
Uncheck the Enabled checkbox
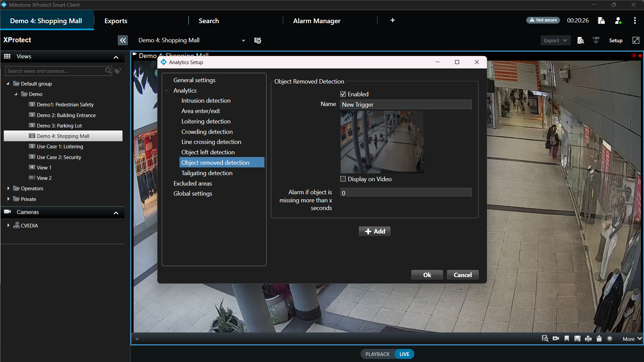[x=343, y=94]
